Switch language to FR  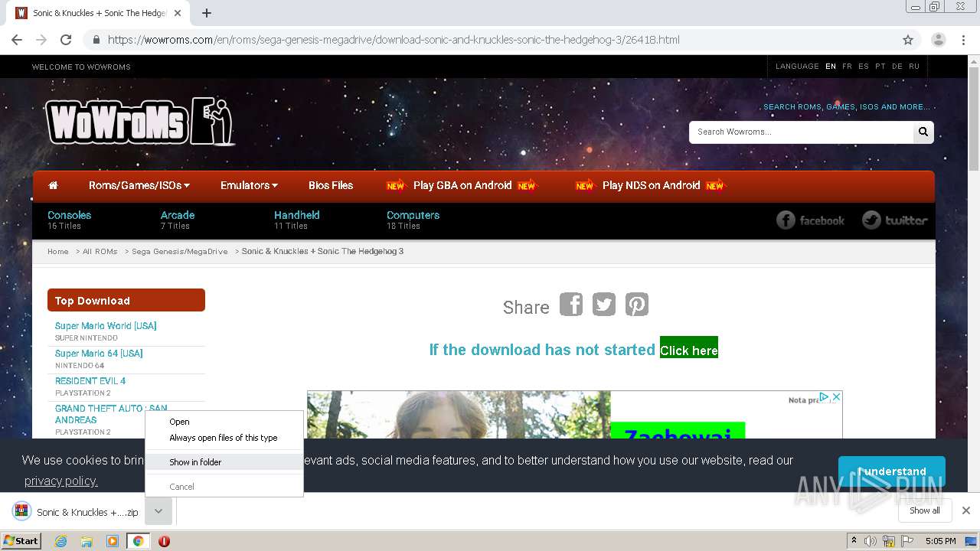[x=847, y=67]
